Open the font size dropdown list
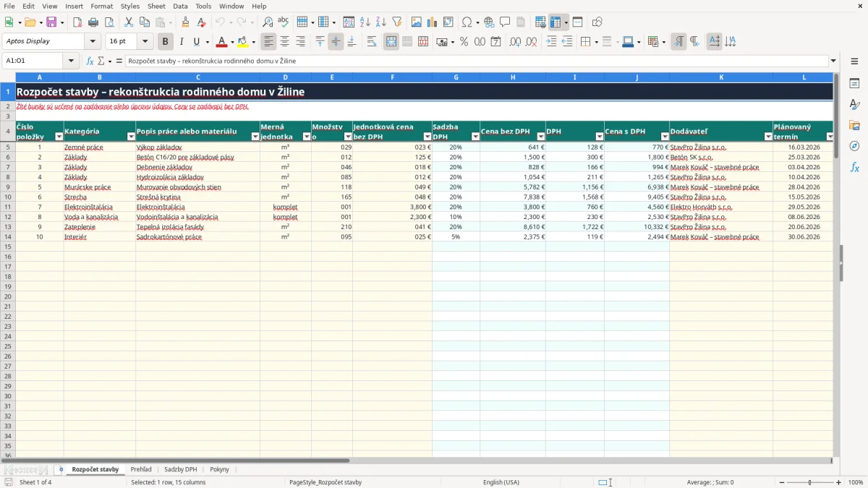This screenshot has width=868, height=488. [145, 42]
